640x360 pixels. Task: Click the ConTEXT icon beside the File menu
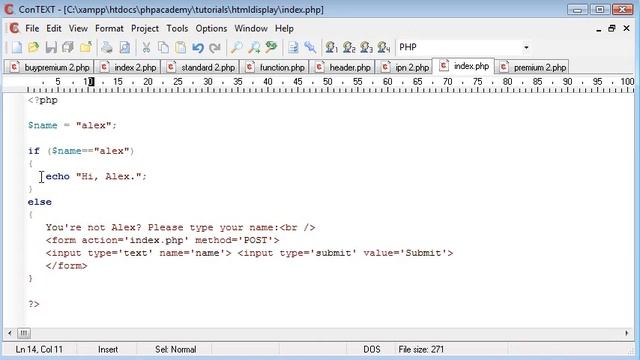(14, 28)
